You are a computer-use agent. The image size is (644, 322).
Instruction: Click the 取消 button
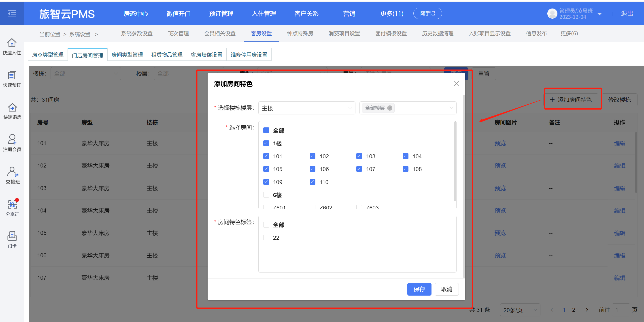(446, 289)
